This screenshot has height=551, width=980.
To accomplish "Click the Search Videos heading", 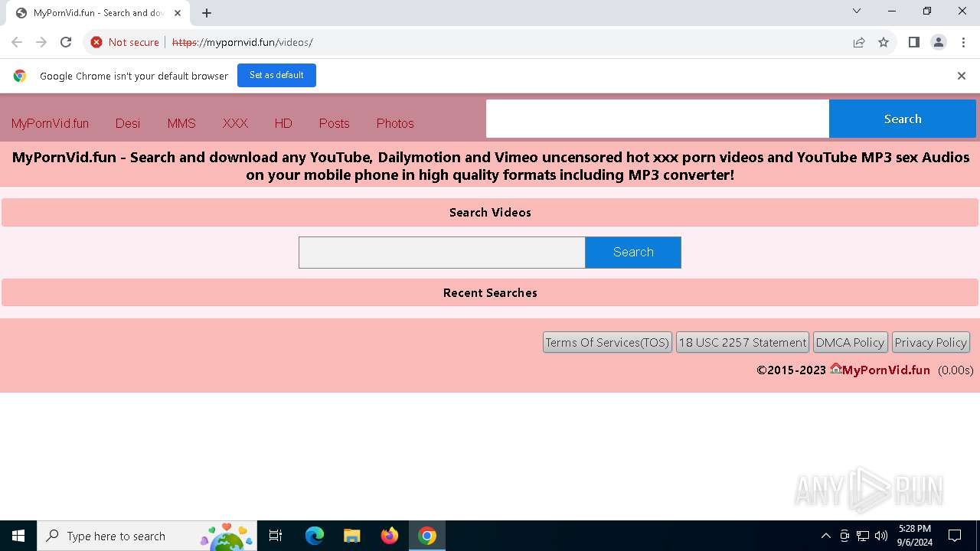I will (490, 213).
